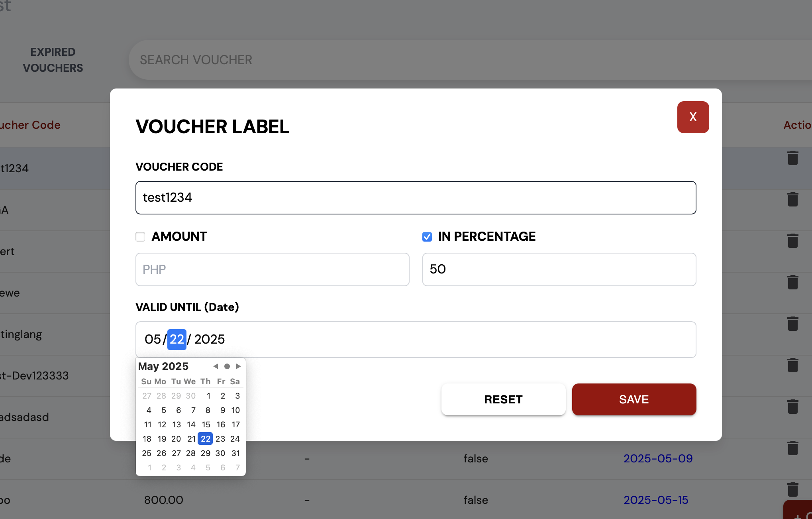Image resolution: width=812 pixels, height=519 pixels.
Task: Open month selector labeled May 2025
Action: coord(163,366)
